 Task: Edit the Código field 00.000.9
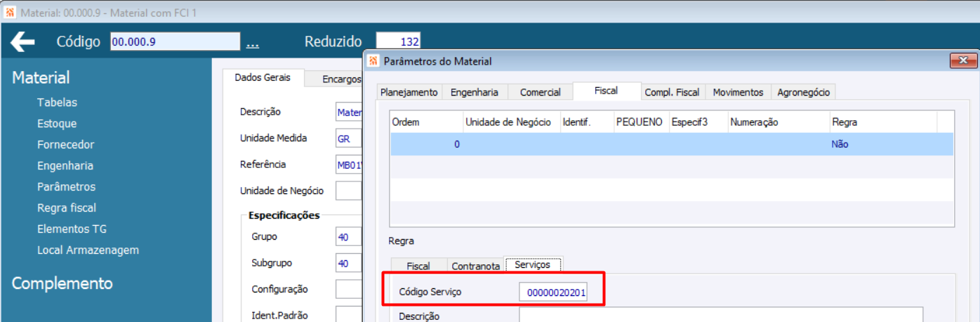[175, 42]
